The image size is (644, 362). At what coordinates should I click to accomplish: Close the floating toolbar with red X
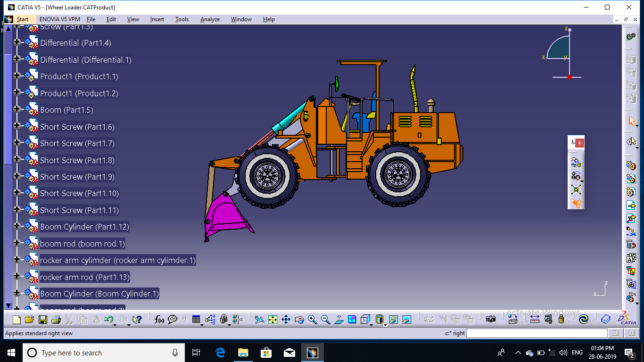tap(580, 142)
